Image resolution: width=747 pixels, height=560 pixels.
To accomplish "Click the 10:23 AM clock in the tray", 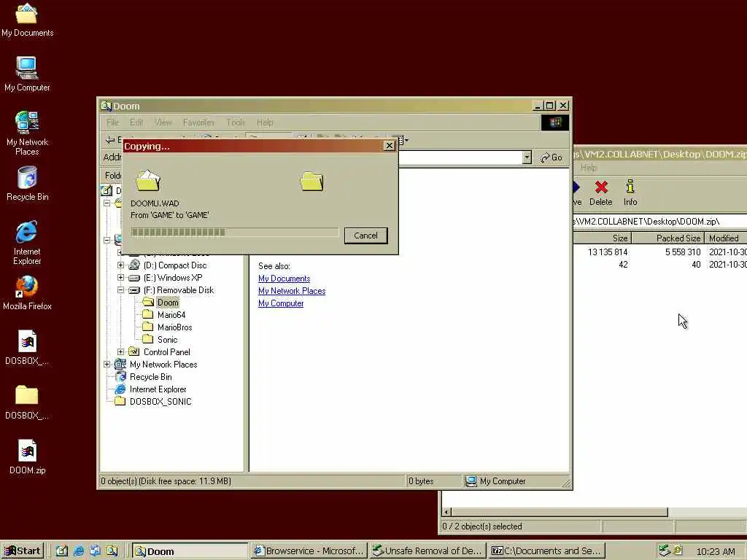I will pos(715,551).
